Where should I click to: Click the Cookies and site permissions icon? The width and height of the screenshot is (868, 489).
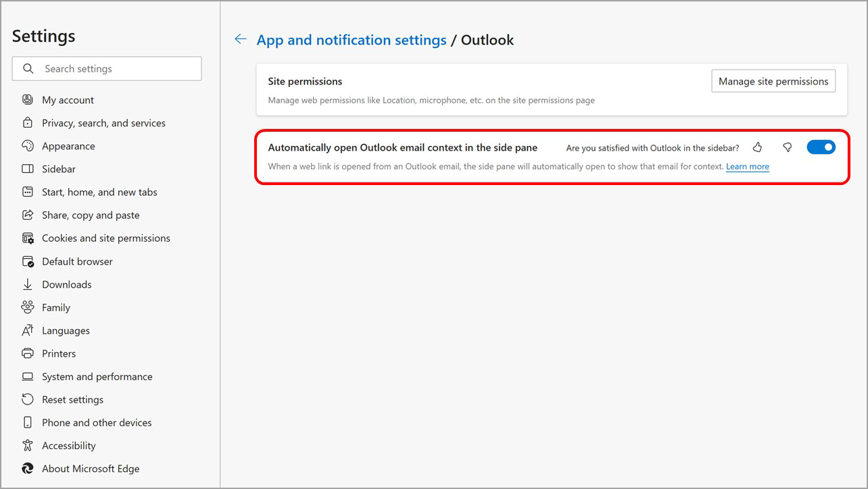point(28,238)
